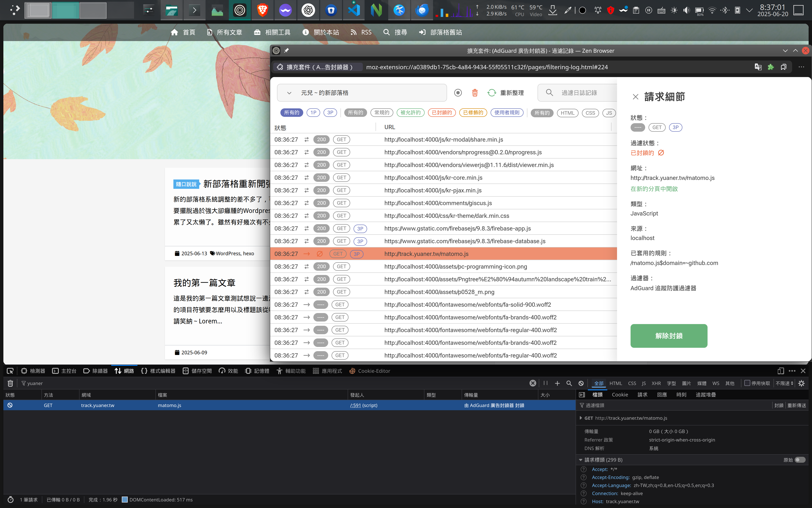
Task: Expand the GET http://track.yuaner.tw/matomo.js summary
Action: point(581,418)
